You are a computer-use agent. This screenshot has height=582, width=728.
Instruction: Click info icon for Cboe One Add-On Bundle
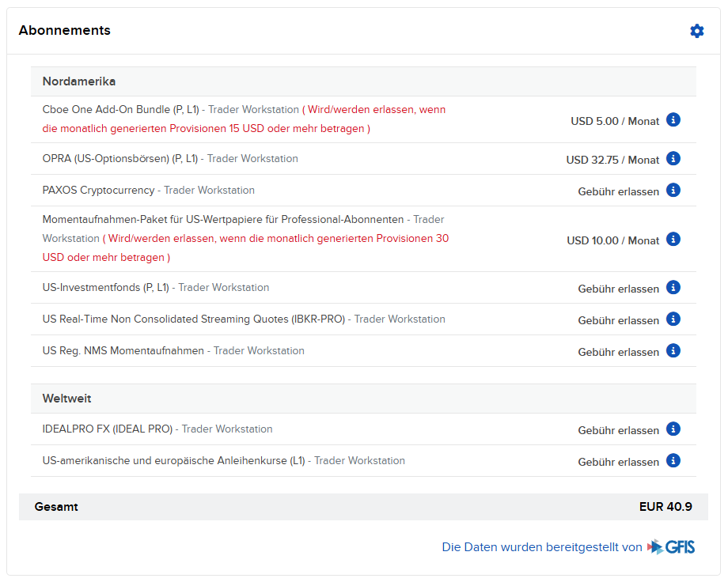pyautogui.click(x=673, y=119)
